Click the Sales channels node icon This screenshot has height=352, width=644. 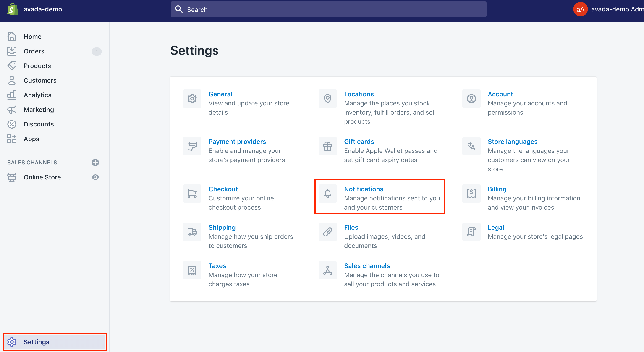[328, 270]
